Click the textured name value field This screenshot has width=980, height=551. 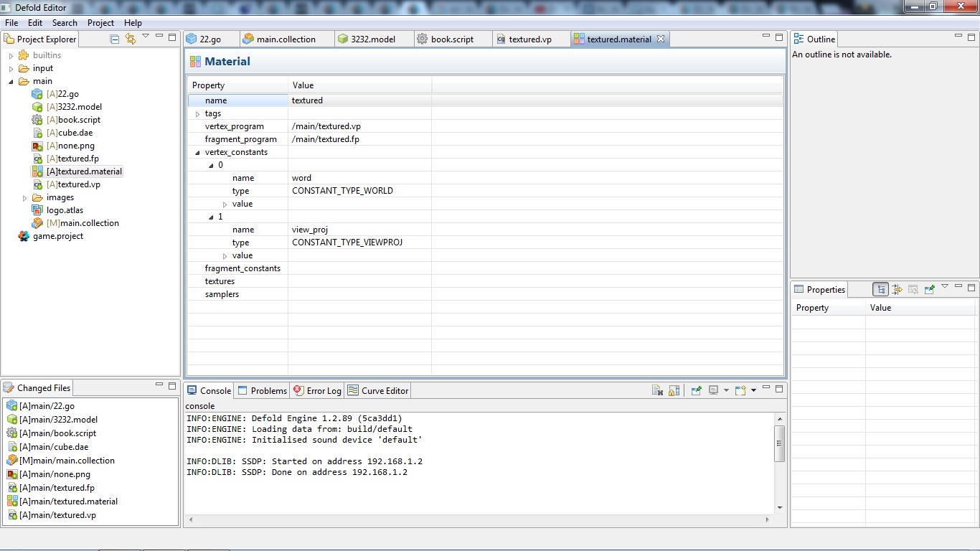point(359,100)
